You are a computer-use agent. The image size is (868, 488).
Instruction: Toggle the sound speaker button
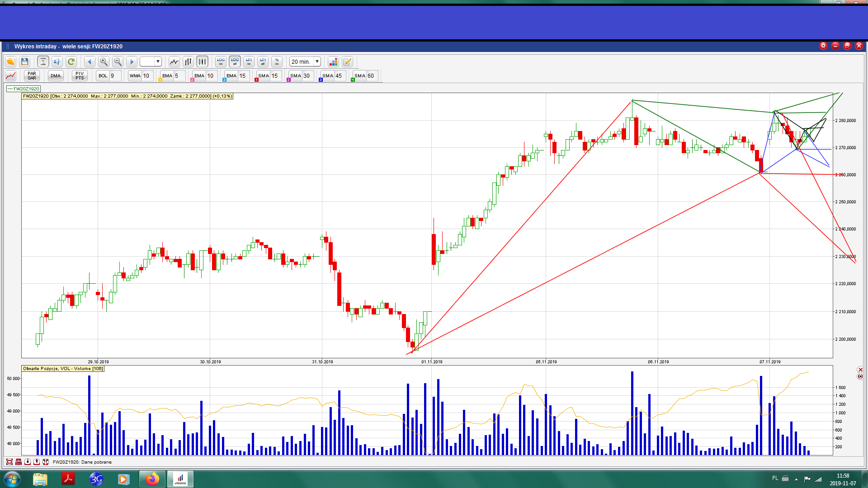coord(57,62)
